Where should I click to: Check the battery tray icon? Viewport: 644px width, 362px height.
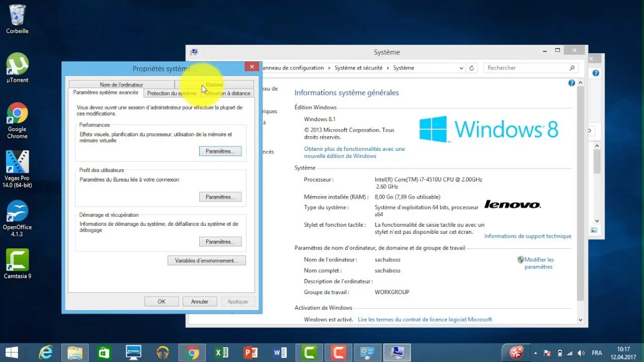[x=559, y=353]
